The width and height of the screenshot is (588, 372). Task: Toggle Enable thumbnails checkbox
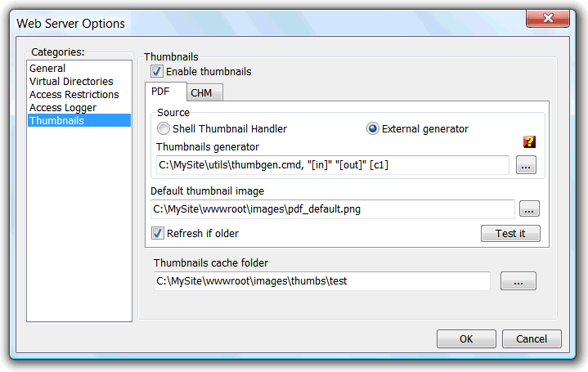click(x=157, y=71)
